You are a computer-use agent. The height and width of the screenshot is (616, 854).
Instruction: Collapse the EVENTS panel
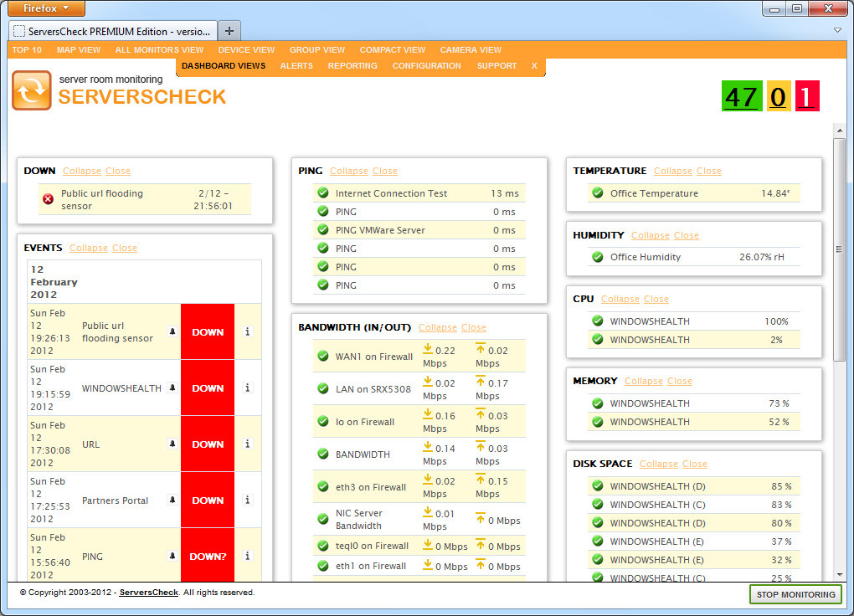tap(88, 248)
